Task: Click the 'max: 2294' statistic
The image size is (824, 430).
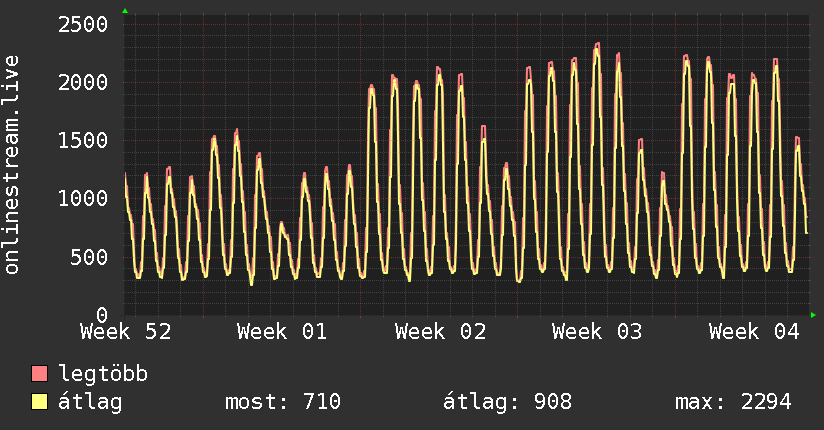Action: pyautogui.click(x=733, y=402)
